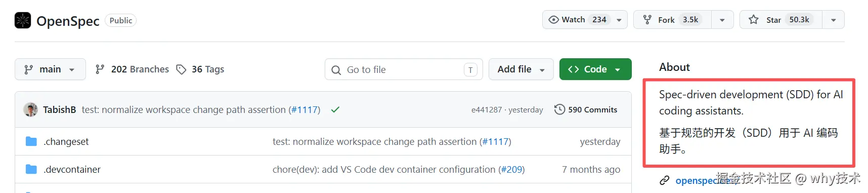The height and width of the screenshot is (193, 868).
Task: Click the T keyboard shortcut hint badge
Action: (x=470, y=70)
